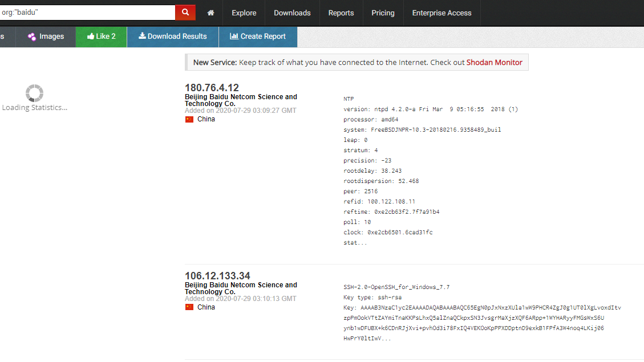This screenshot has width=644, height=362.
Task: Switch to the Images tab
Action: pyautogui.click(x=46, y=36)
